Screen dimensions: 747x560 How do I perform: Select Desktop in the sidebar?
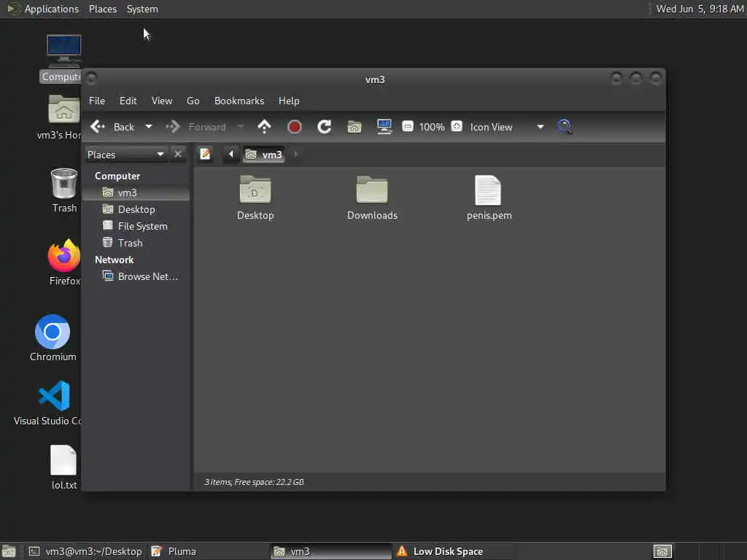coord(136,209)
